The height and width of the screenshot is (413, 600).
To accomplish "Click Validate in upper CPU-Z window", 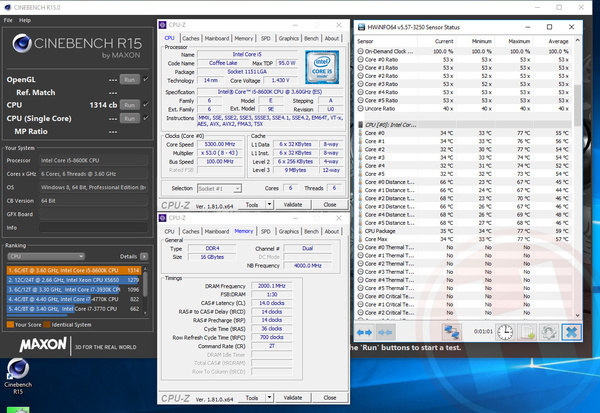I will tap(293, 204).
